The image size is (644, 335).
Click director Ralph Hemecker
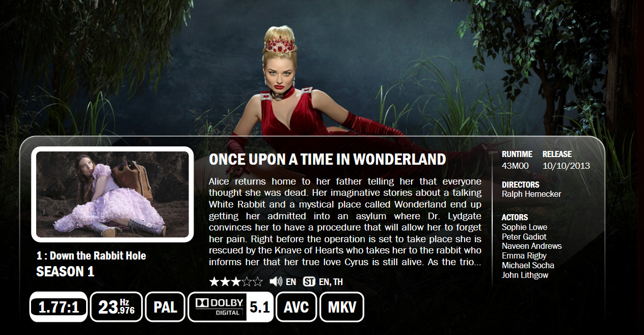(531, 194)
